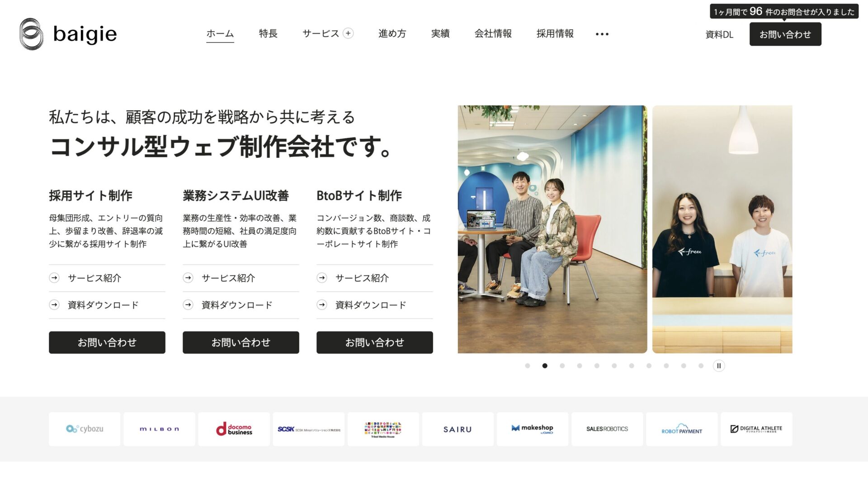Click the docomo business logo
This screenshot has height=504, width=868.
(234, 429)
